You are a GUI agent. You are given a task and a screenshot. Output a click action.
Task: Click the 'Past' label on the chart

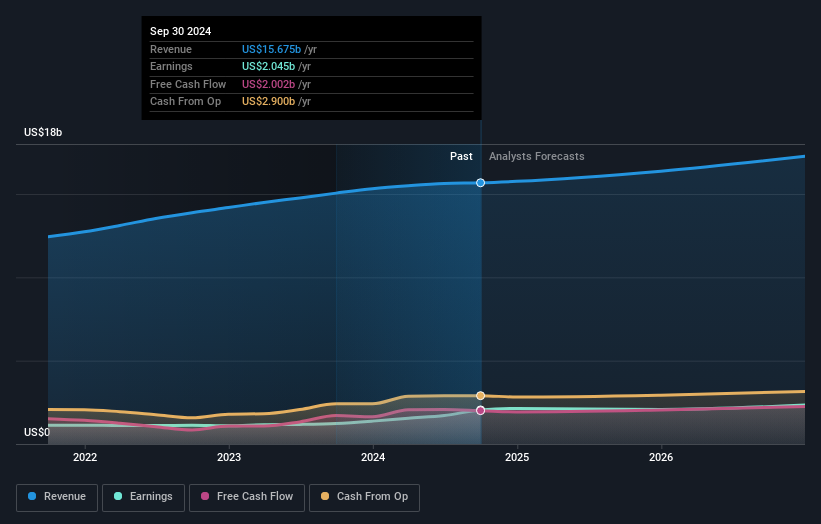[461, 157]
